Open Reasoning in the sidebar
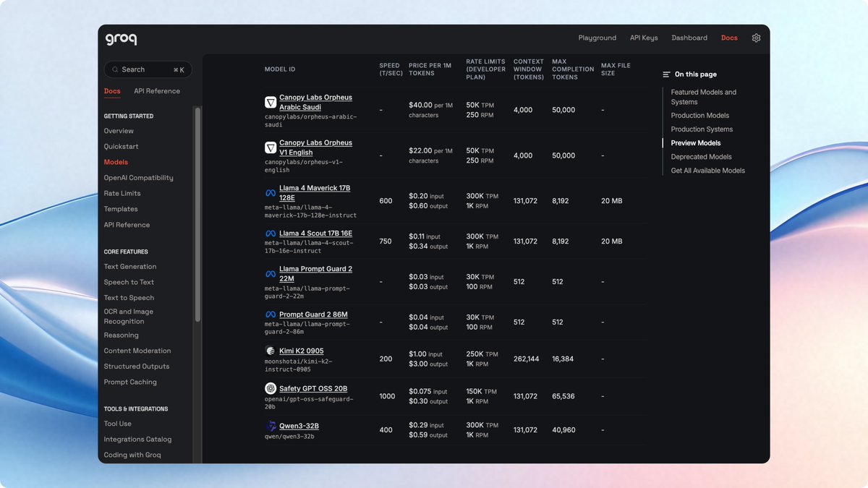 pos(121,335)
